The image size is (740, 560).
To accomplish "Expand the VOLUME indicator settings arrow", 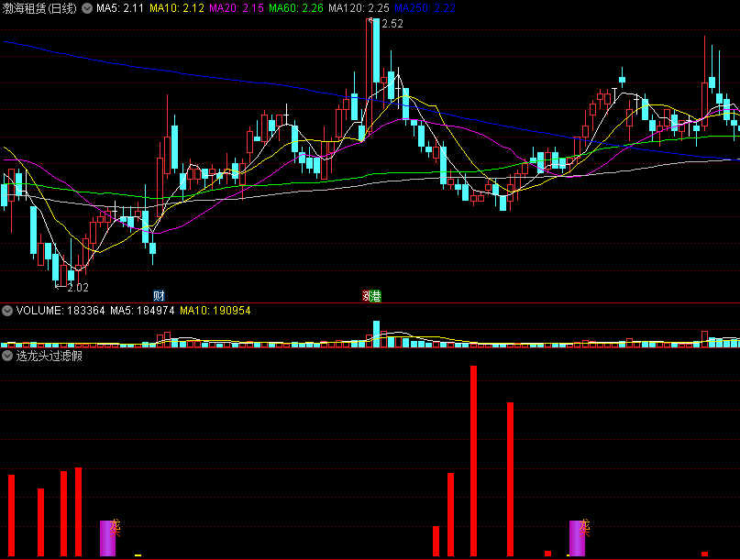I will (x=7, y=311).
